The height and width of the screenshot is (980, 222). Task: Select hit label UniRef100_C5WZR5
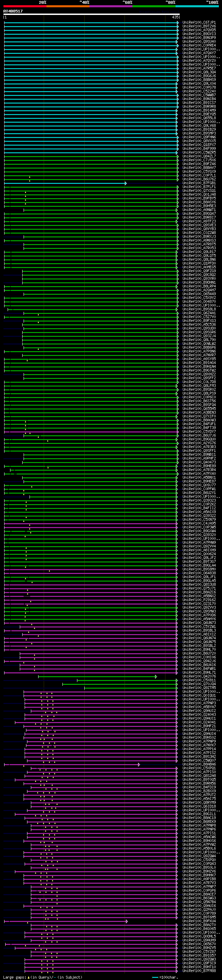point(199,153)
